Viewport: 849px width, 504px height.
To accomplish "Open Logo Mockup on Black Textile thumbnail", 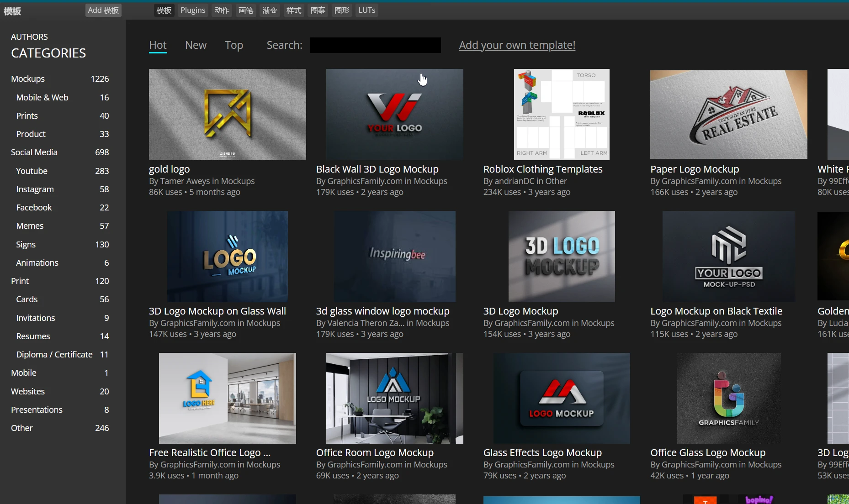I will click(729, 256).
